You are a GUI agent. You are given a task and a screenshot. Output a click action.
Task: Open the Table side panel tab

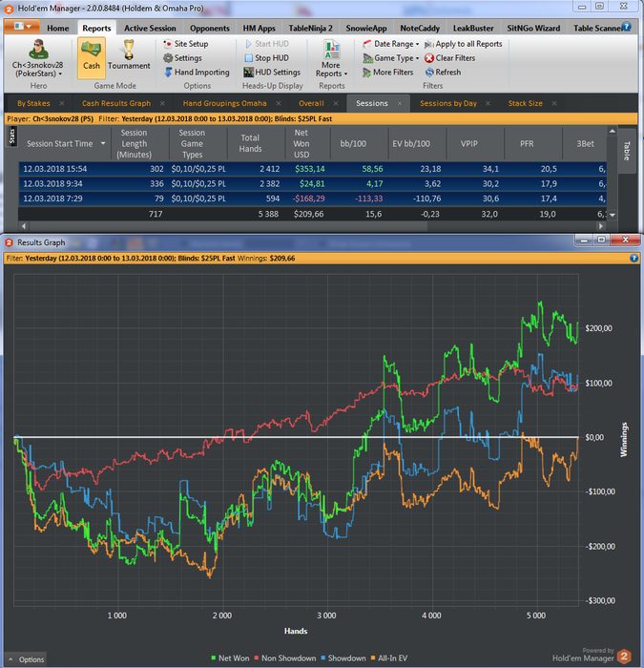tap(626, 151)
